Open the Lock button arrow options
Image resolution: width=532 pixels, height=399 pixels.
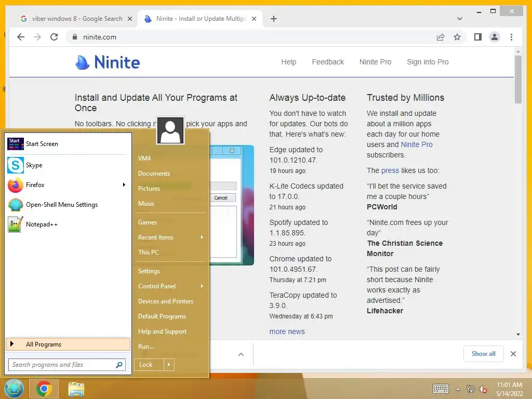pyautogui.click(x=169, y=365)
